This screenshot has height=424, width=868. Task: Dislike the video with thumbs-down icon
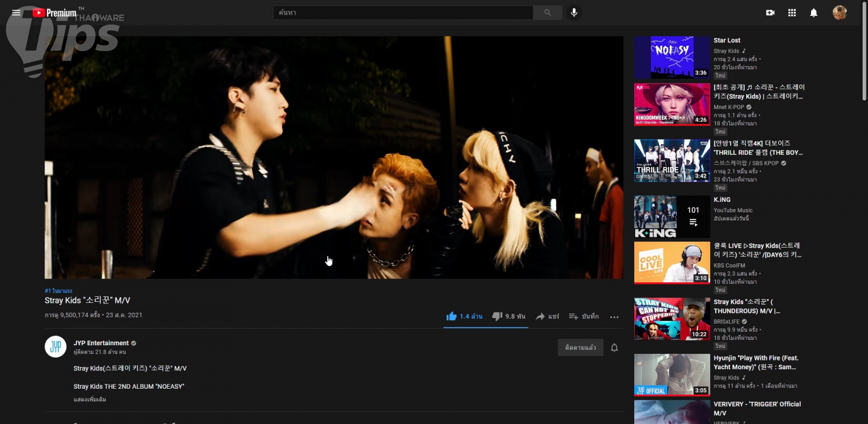click(x=497, y=316)
